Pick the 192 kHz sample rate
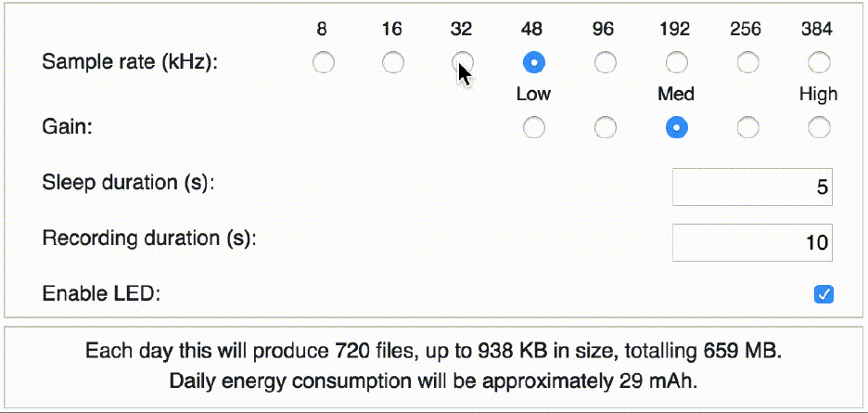This screenshot has width=868, height=413. [676, 63]
